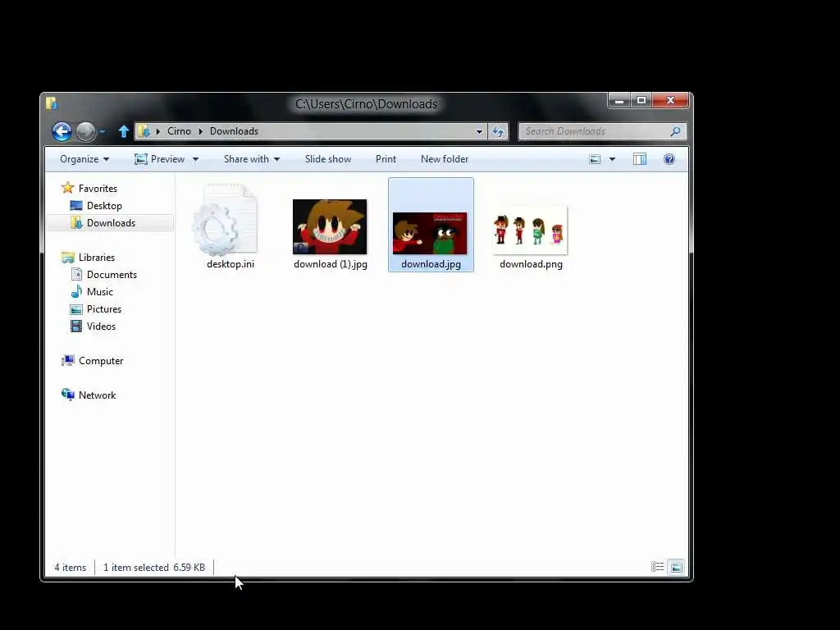The image size is (840, 630).
Task: Open the address bar history dropdown
Action: pyautogui.click(x=479, y=131)
